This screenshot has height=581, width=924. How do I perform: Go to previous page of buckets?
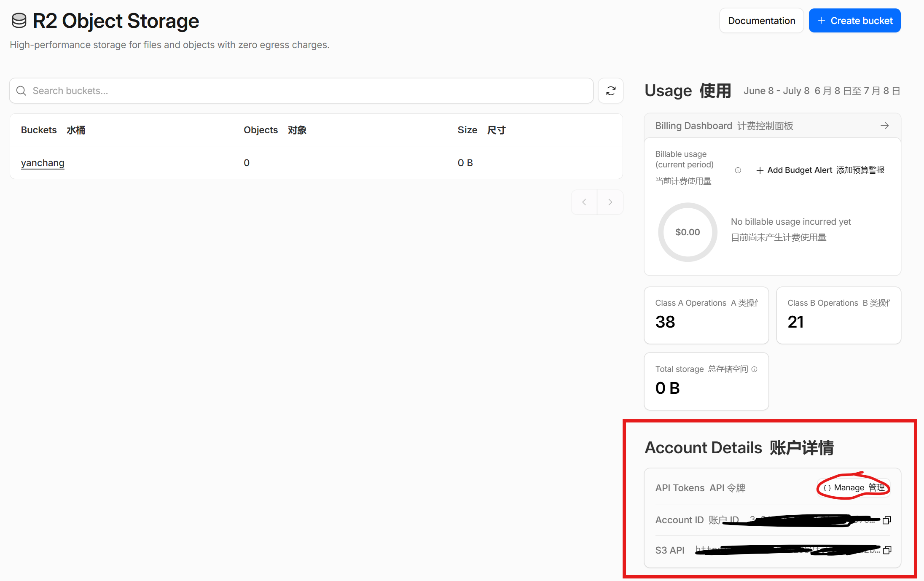pyautogui.click(x=584, y=202)
